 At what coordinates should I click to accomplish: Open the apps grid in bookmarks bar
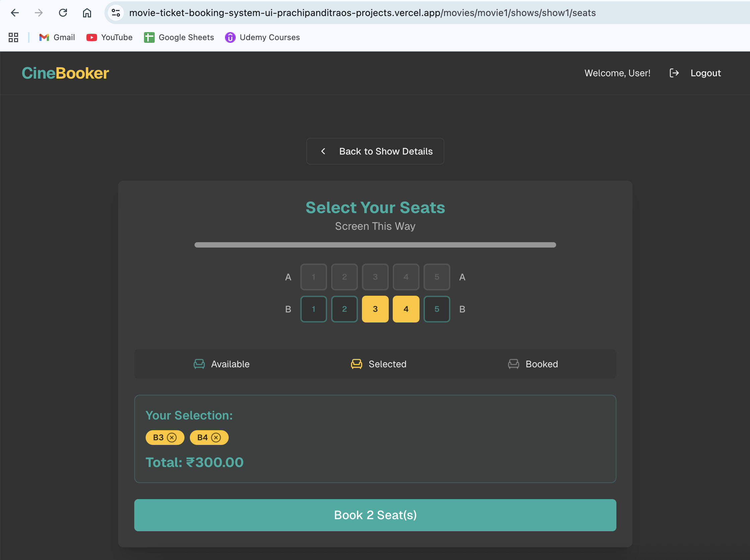pos(14,37)
